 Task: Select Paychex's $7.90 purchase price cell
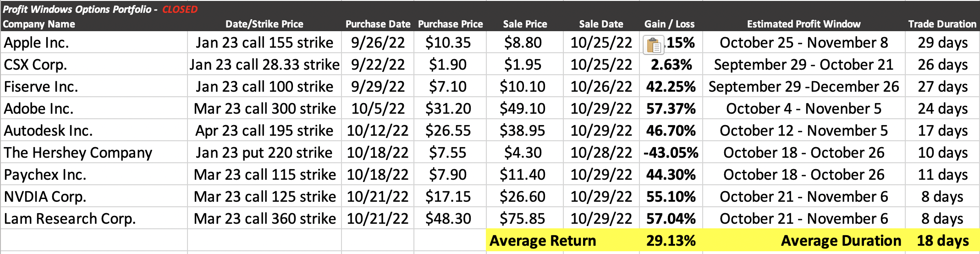448,175
